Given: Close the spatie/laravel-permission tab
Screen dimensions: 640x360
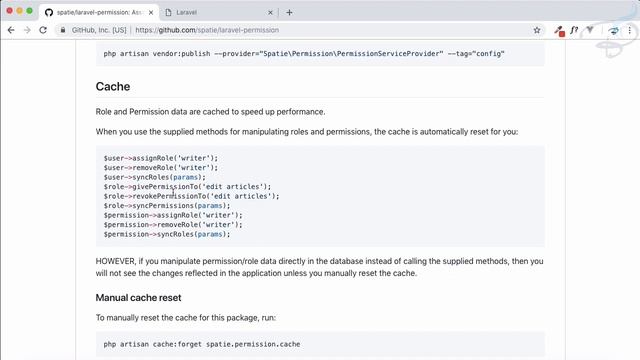Looking at the screenshot, I should (x=151, y=13).
